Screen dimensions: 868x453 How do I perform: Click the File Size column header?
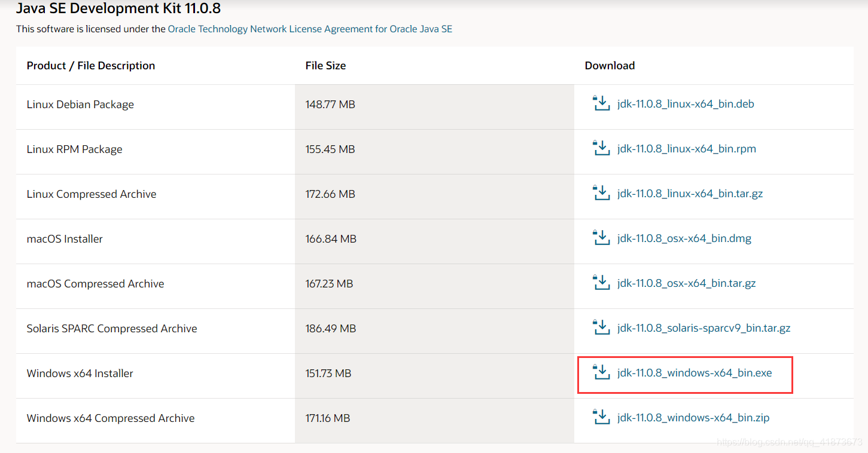click(x=325, y=66)
